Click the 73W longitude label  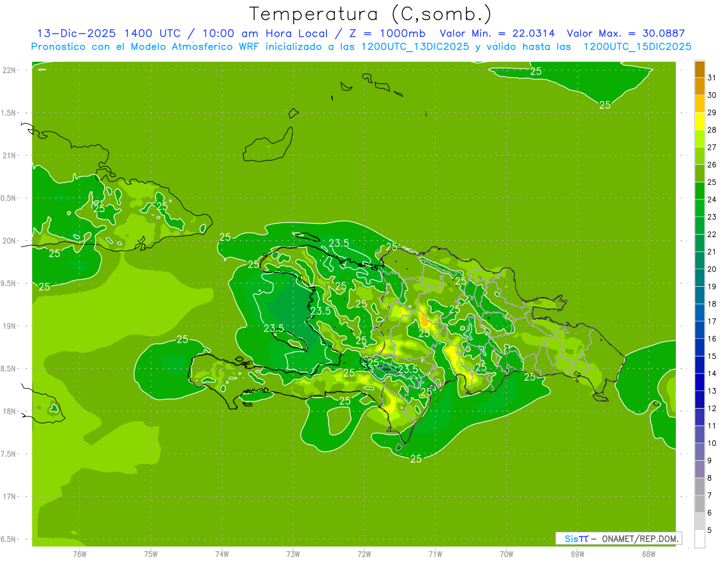click(x=293, y=554)
